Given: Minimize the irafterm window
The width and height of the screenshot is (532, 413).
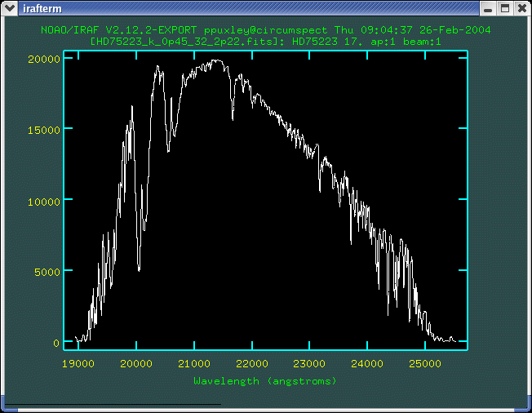Looking at the screenshot, I should click(x=488, y=8).
